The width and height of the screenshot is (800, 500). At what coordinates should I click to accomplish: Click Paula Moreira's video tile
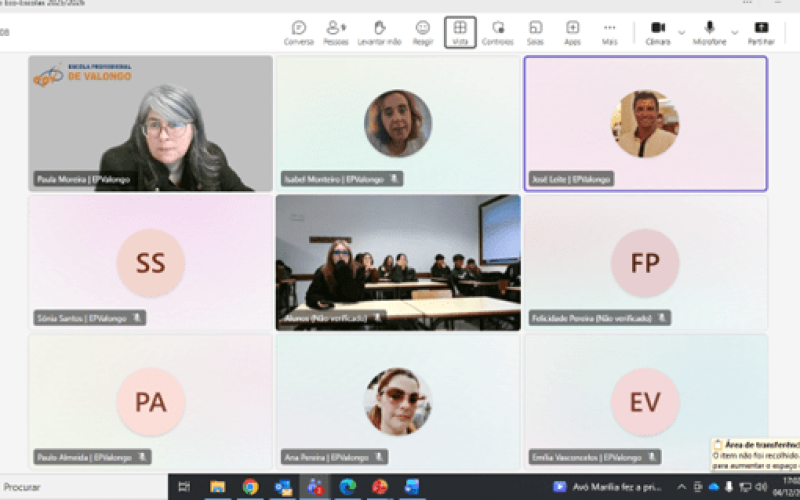point(151,123)
